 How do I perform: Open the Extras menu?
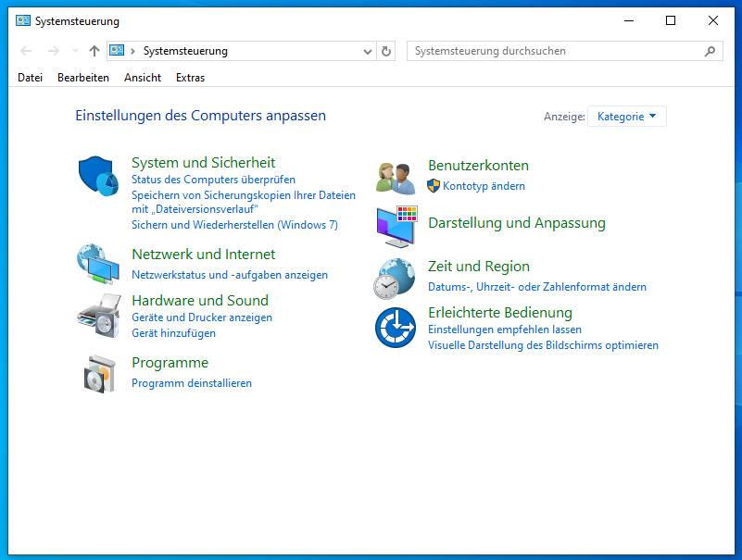190,78
